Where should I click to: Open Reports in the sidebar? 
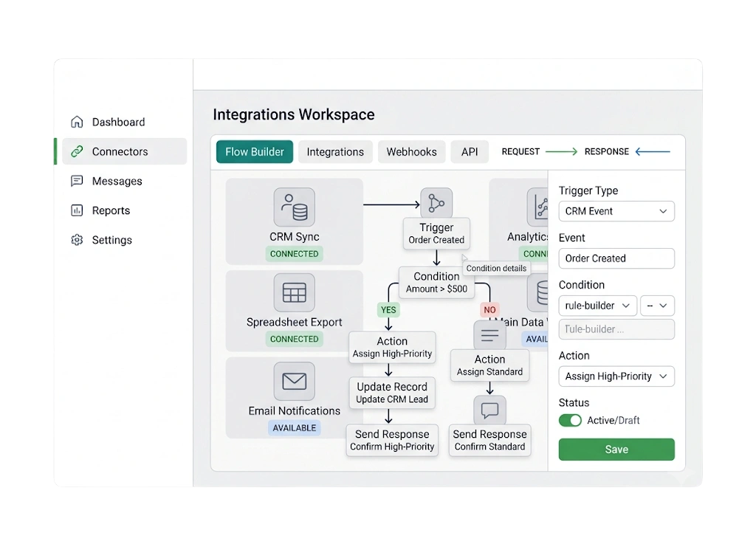[124, 210]
